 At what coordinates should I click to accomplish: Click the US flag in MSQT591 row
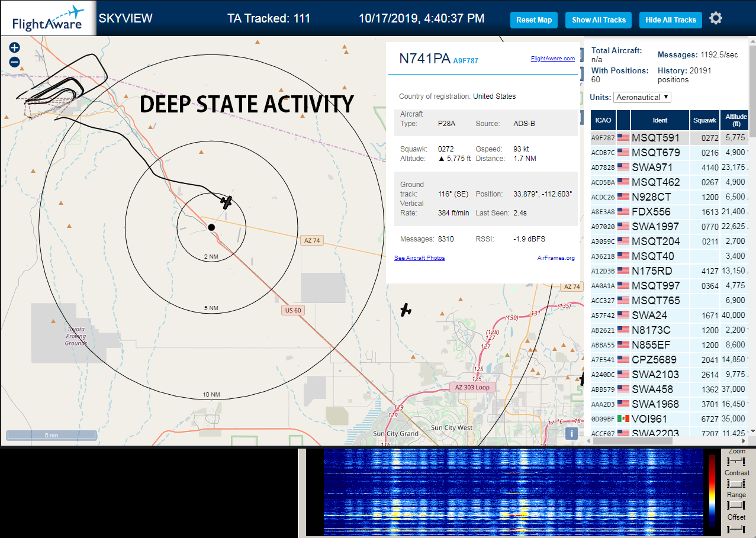(623, 137)
